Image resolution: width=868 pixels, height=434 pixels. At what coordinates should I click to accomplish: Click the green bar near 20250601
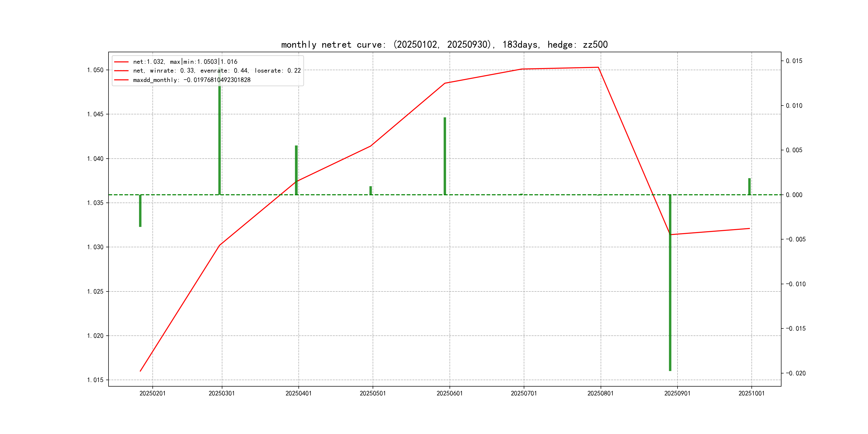pyautogui.click(x=445, y=156)
